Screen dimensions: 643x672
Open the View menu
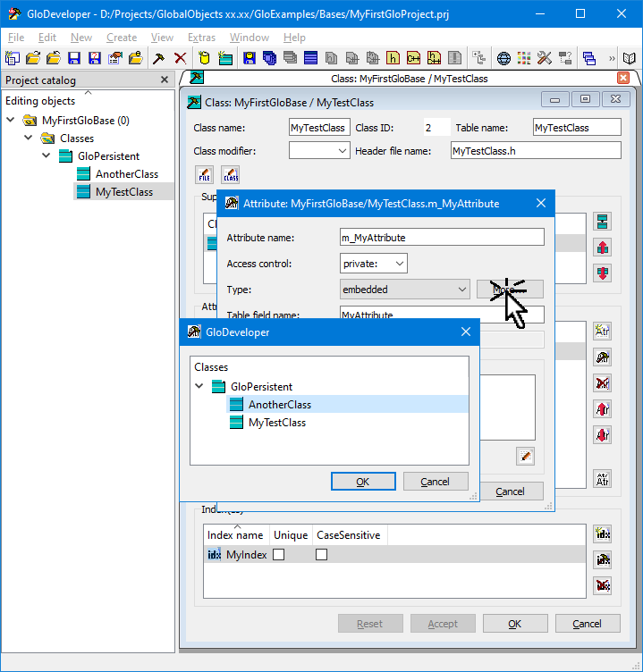click(x=162, y=38)
